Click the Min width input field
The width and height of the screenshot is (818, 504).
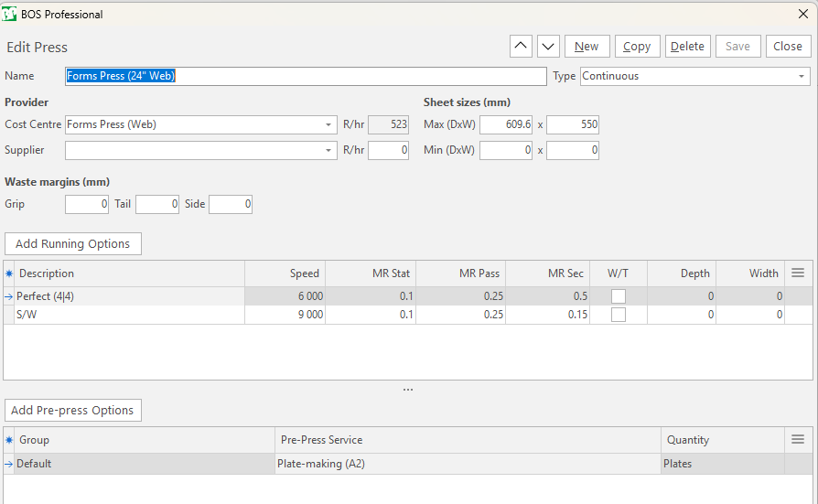(x=573, y=150)
